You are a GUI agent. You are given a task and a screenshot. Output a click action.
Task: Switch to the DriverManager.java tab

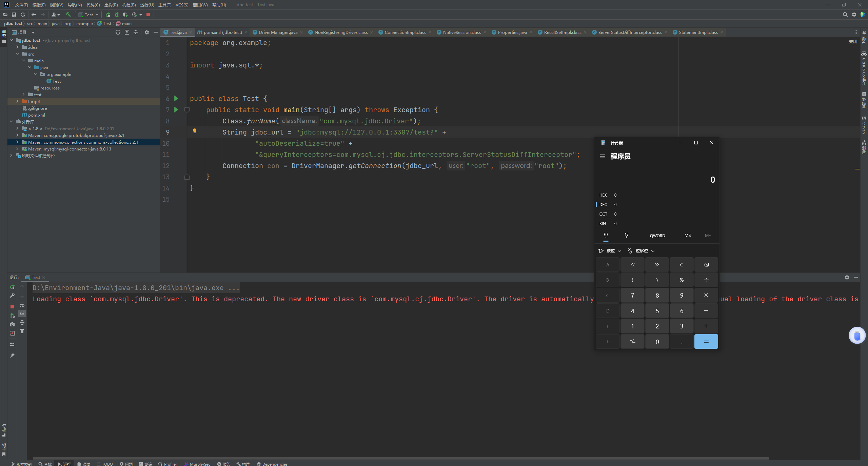278,33
